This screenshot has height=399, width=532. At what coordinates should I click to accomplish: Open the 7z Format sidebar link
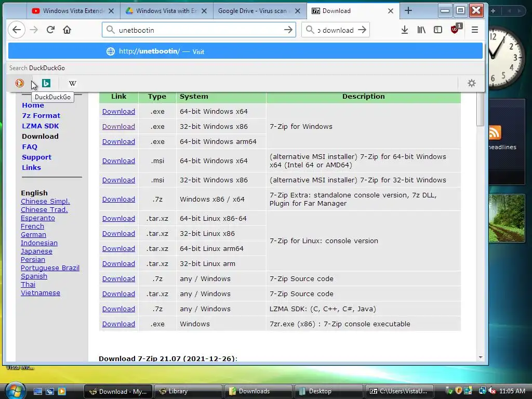tap(41, 115)
